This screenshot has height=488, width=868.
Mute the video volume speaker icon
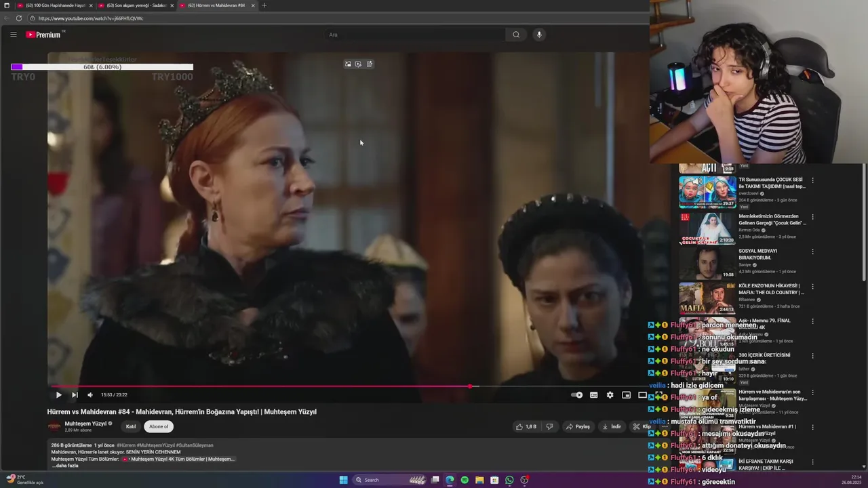click(90, 394)
